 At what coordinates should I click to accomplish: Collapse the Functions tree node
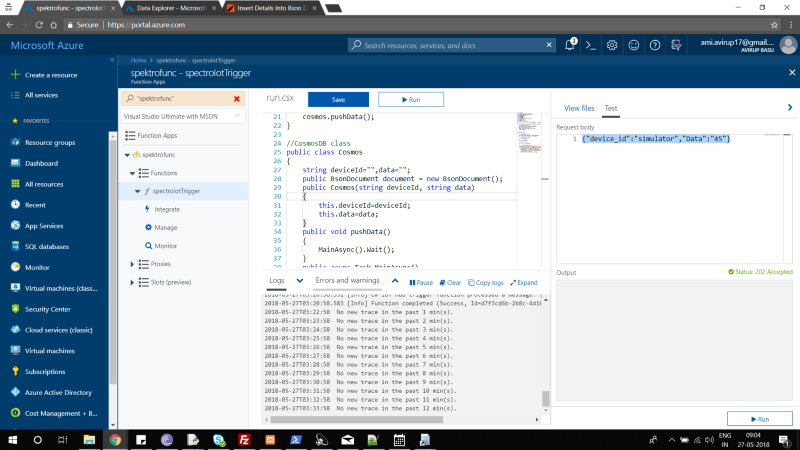click(x=132, y=173)
